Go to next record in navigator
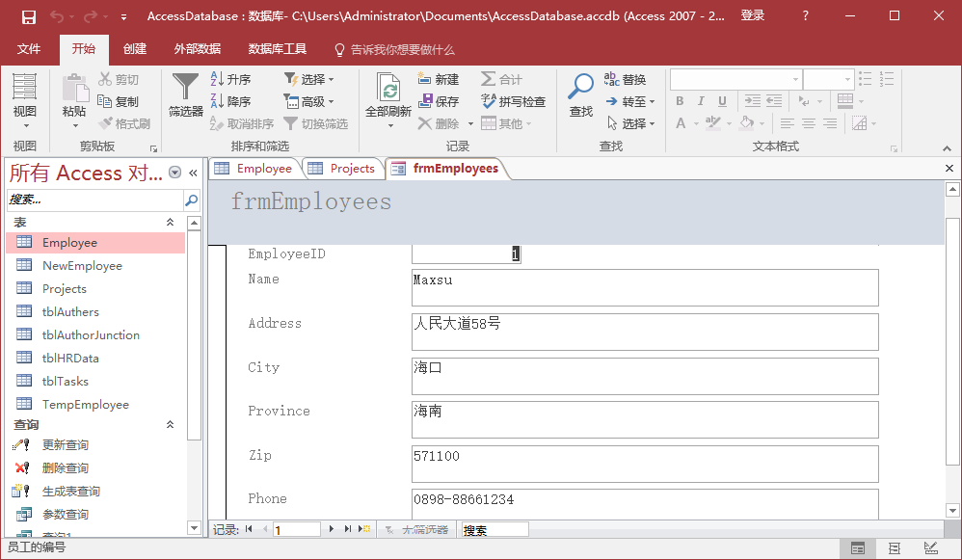 pos(333,529)
